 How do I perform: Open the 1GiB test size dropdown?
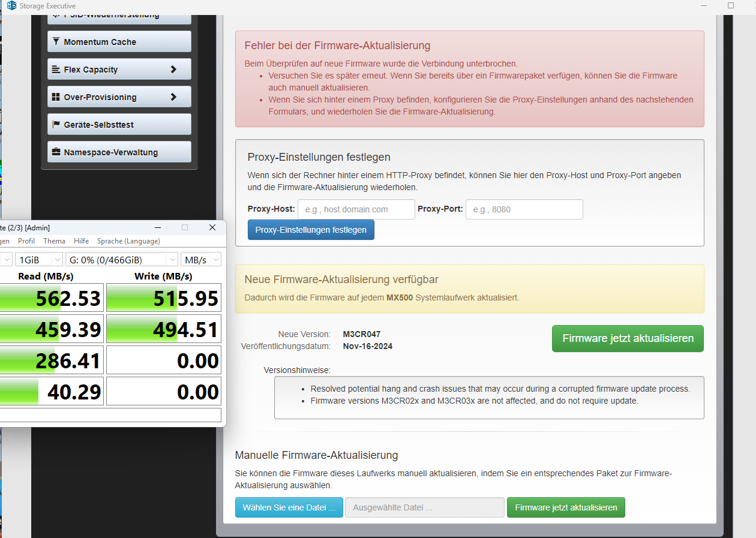click(x=39, y=260)
